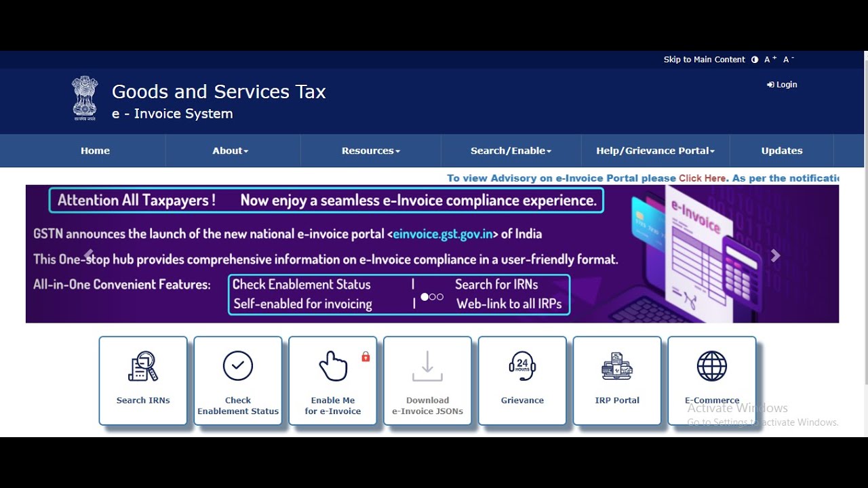868x488 pixels.
Task: Open the Updates menu item
Action: (782, 150)
